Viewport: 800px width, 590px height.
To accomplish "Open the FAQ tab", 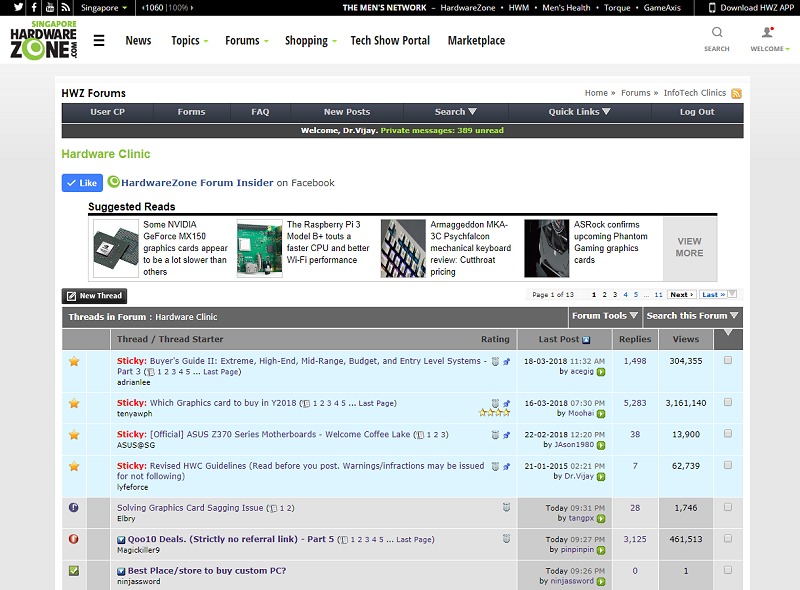I will [x=260, y=112].
